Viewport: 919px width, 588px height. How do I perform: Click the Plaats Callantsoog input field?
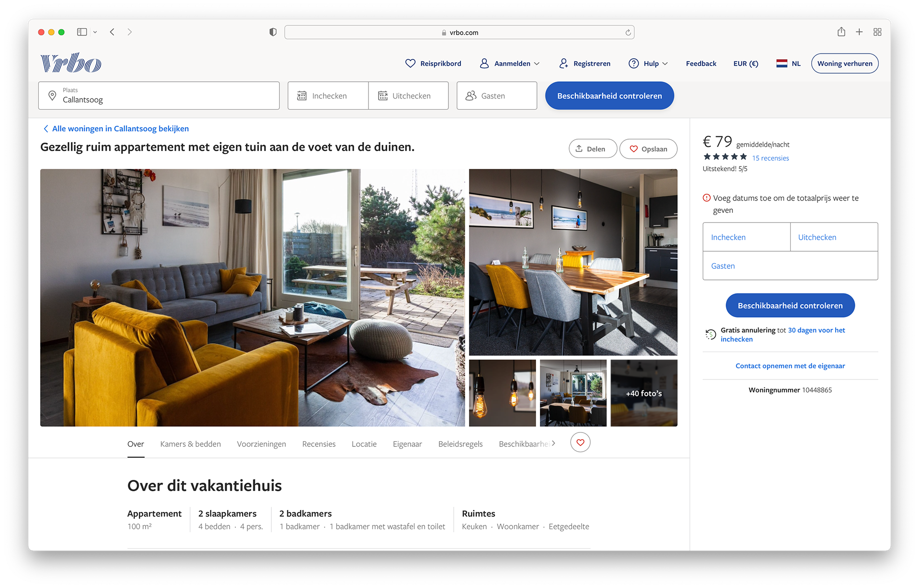(x=159, y=96)
